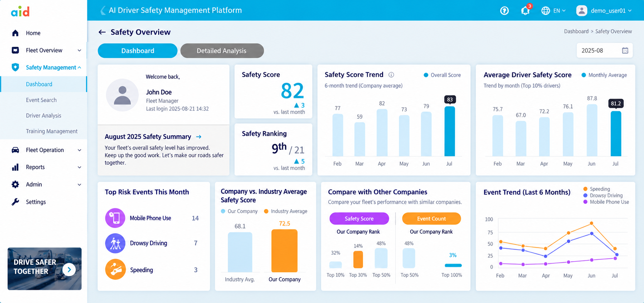Click the Drowsy Driving event icon
This screenshot has height=303, width=644.
click(x=115, y=243)
